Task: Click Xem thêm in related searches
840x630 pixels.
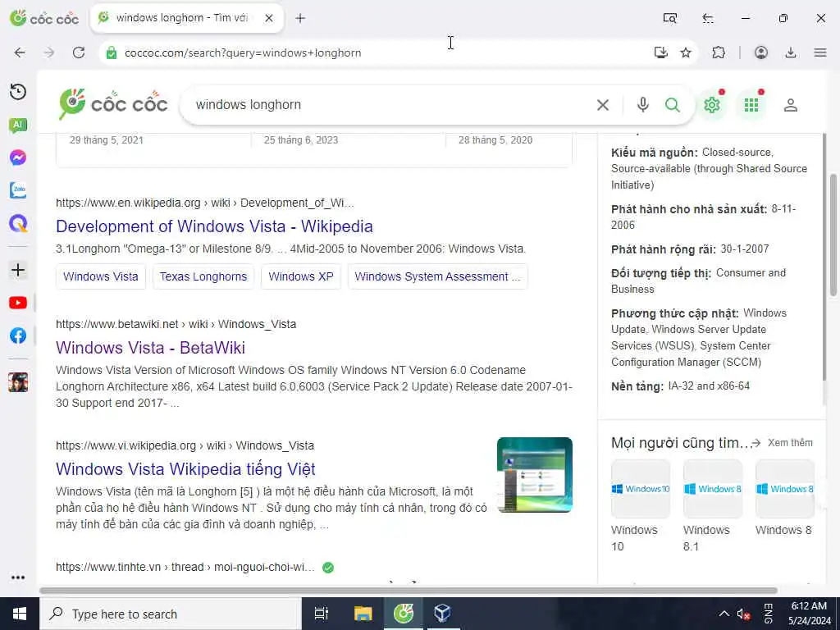Action: 790,442
